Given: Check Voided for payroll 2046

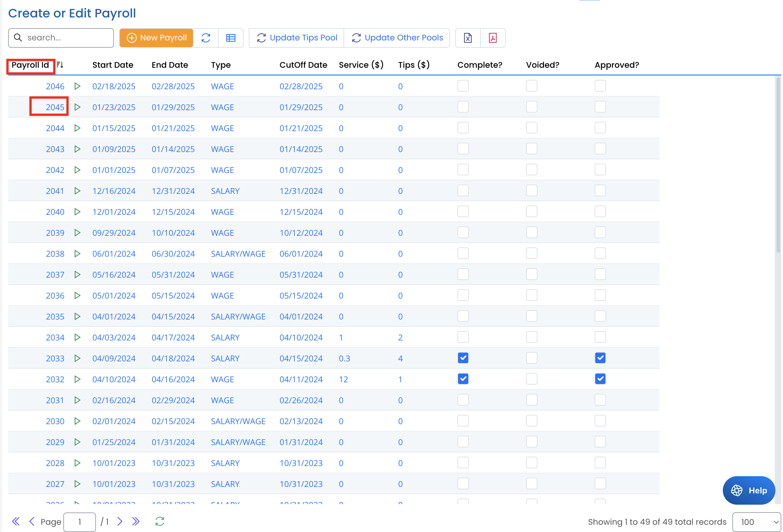Looking at the screenshot, I should tap(531, 86).
